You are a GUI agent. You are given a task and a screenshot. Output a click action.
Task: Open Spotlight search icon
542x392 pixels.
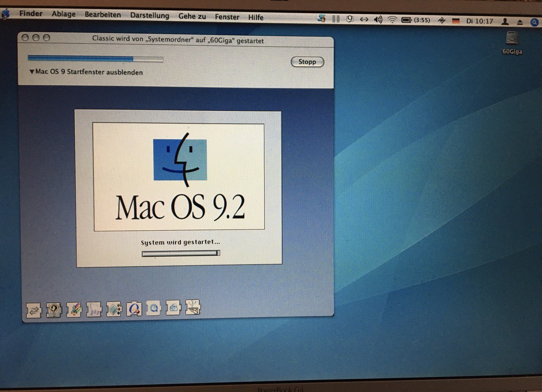[534, 22]
